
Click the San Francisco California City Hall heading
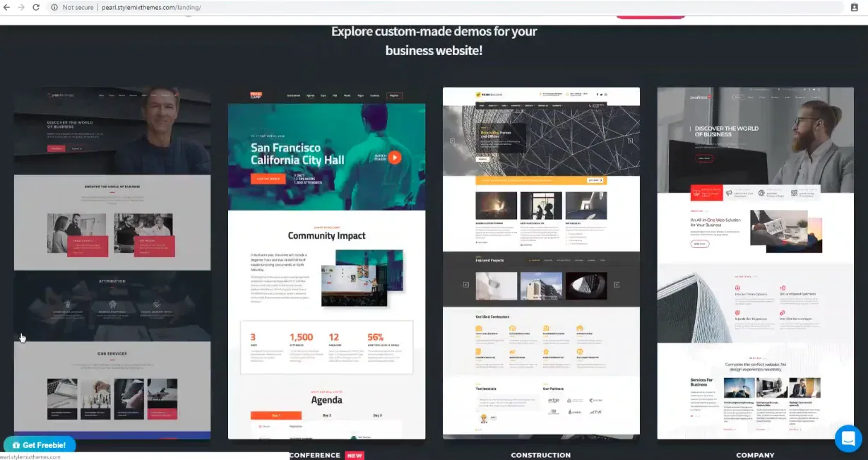click(x=297, y=154)
